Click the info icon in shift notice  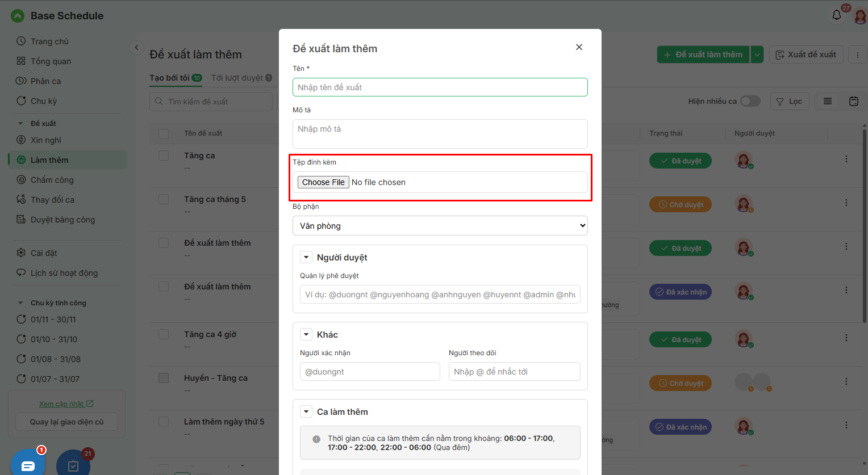pyautogui.click(x=316, y=439)
